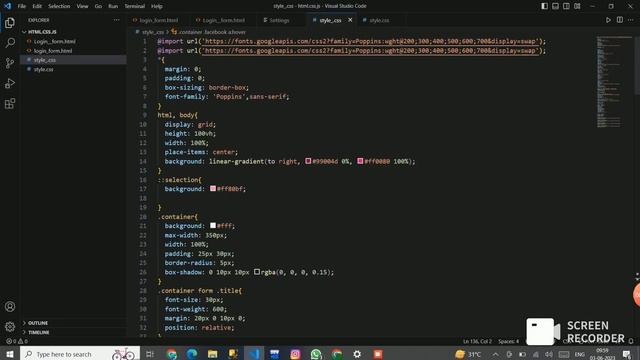Switch to the second Login_form.html tab

[224, 20]
